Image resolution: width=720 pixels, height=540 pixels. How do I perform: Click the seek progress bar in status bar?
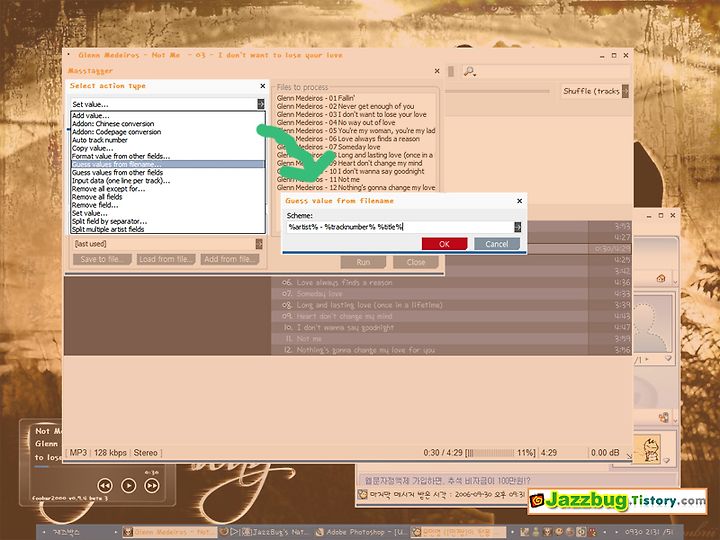pyautogui.click(x=491, y=453)
